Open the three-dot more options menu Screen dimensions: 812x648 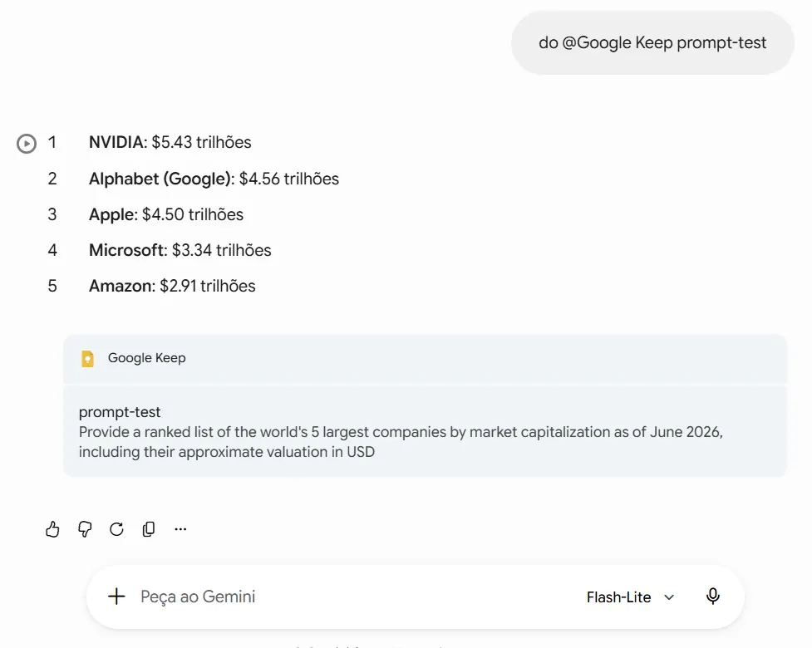click(180, 529)
